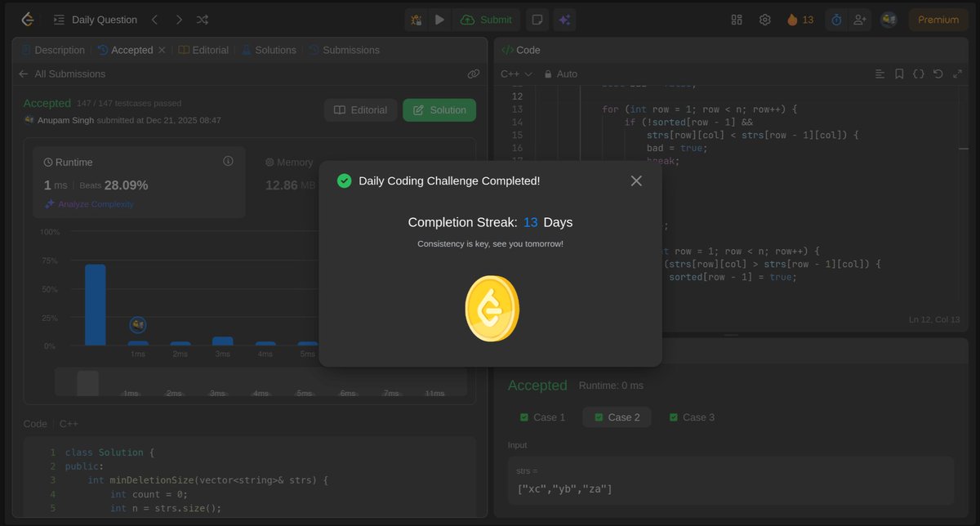Pick a random question with shuffle icon
This screenshot has height=526, width=980.
click(203, 20)
